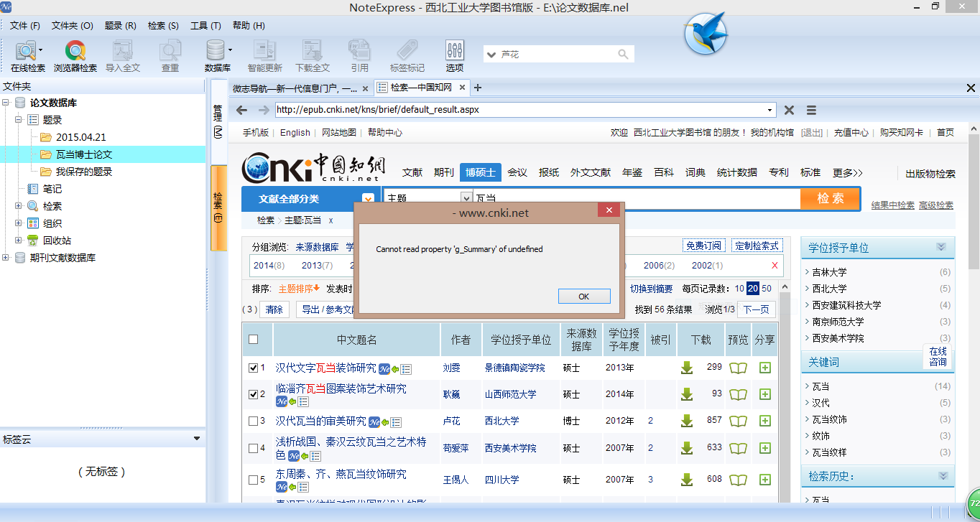Open the 在线检索 online search tool
Image resolution: width=980 pixels, height=522 pixels.
click(x=27, y=57)
